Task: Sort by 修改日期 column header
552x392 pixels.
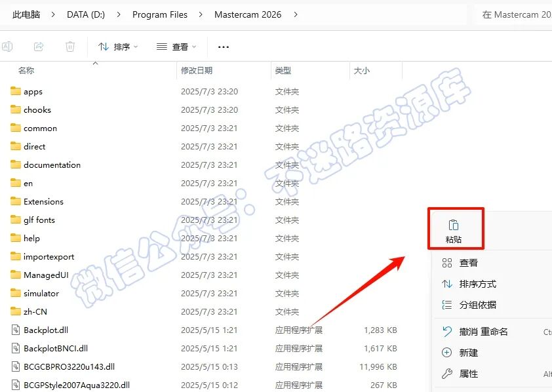Action: coord(197,70)
